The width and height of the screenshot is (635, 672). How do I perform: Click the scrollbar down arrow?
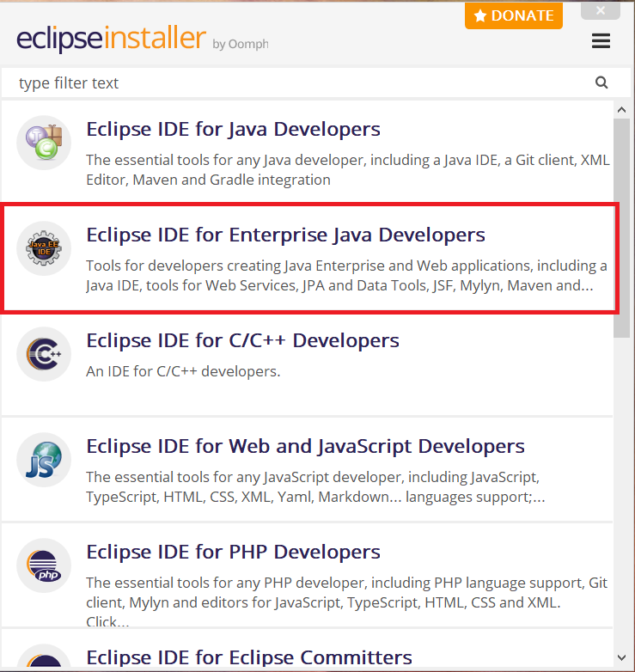622,657
